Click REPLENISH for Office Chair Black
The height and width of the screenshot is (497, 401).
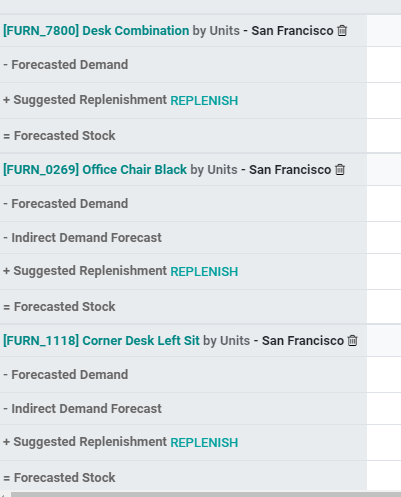click(204, 272)
